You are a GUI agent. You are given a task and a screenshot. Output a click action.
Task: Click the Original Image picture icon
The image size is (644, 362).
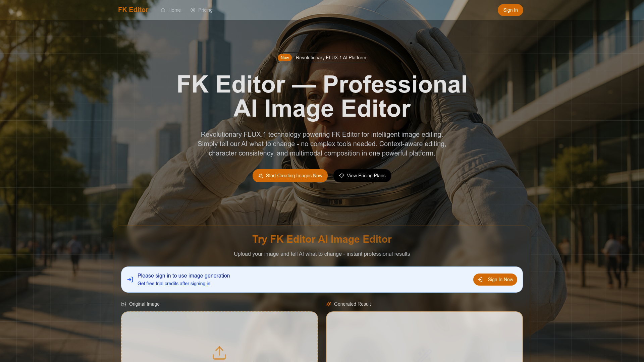click(124, 304)
